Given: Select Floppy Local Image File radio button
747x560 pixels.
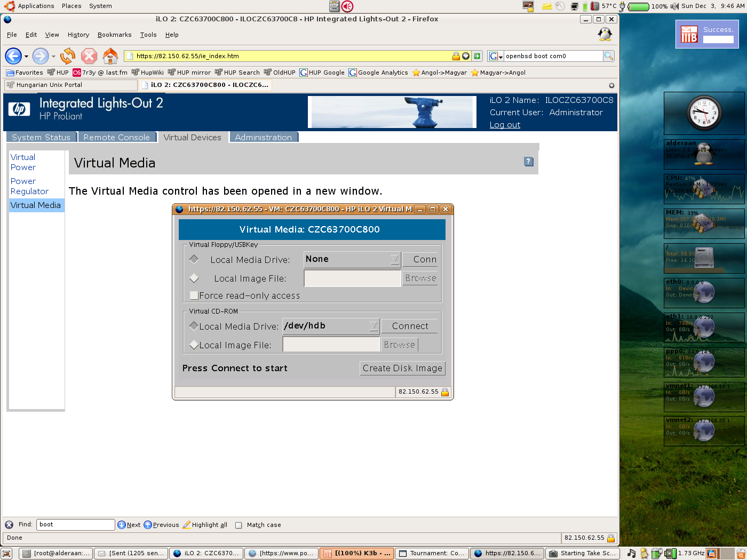Looking at the screenshot, I should (x=194, y=278).
